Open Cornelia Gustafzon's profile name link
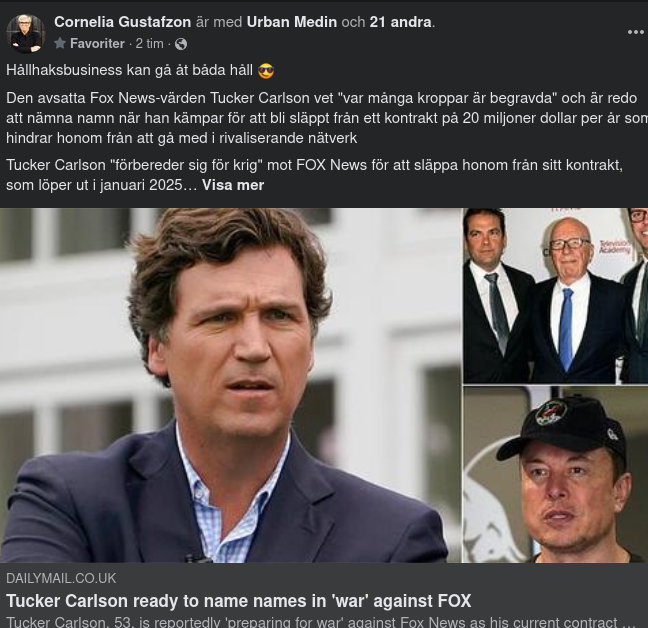The height and width of the screenshot is (628, 648). (123, 21)
